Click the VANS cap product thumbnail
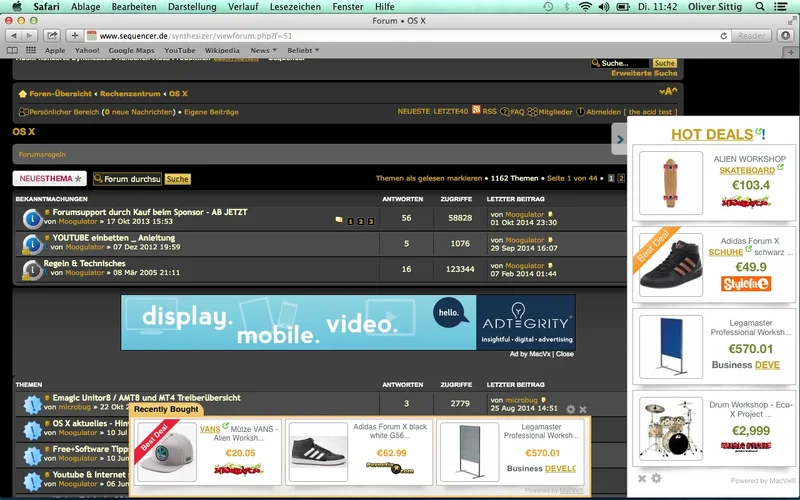This screenshot has height=500, width=800. click(166, 451)
